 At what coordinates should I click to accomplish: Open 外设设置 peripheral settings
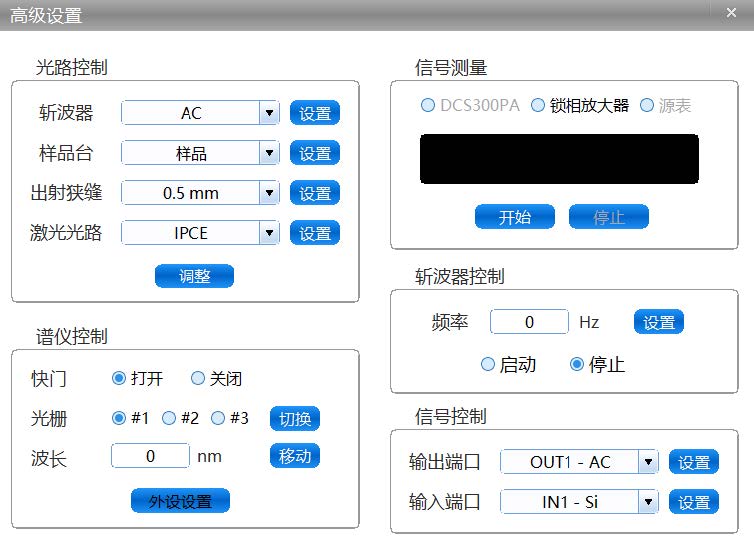point(180,501)
